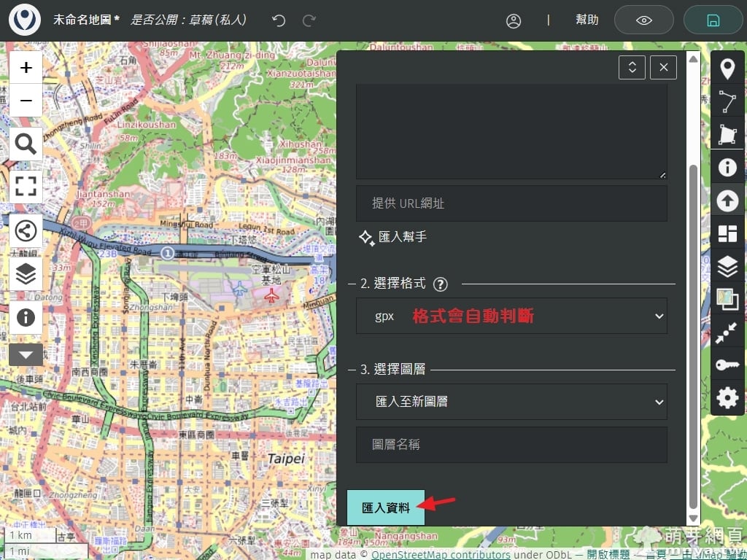Click the 匯入資料 button
Viewport: 747px width, 560px height.
pyautogui.click(x=386, y=507)
